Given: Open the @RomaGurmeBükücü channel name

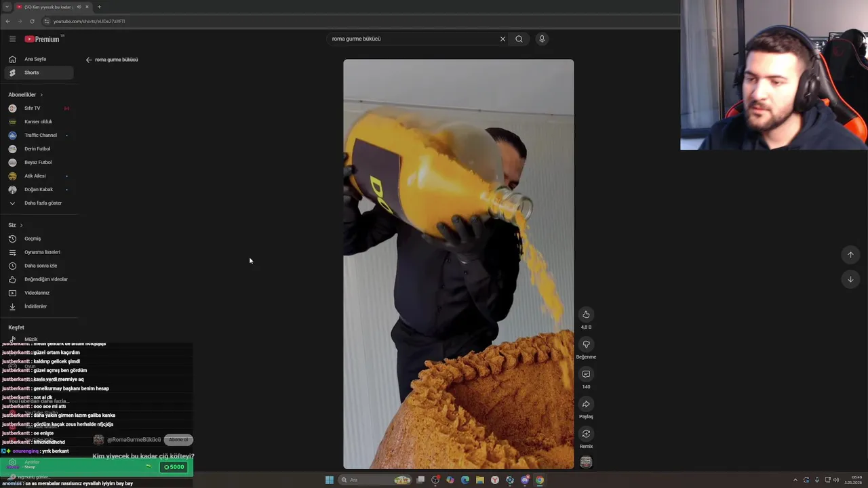Looking at the screenshot, I should (134, 440).
